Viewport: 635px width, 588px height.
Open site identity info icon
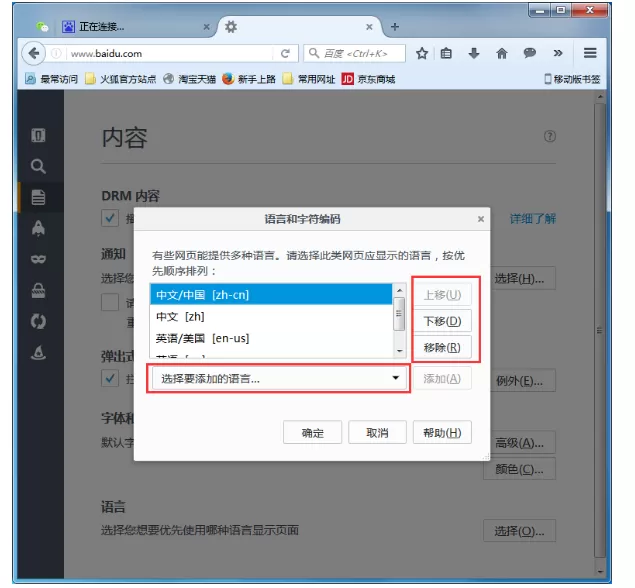pyautogui.click(x=56, y=53)
